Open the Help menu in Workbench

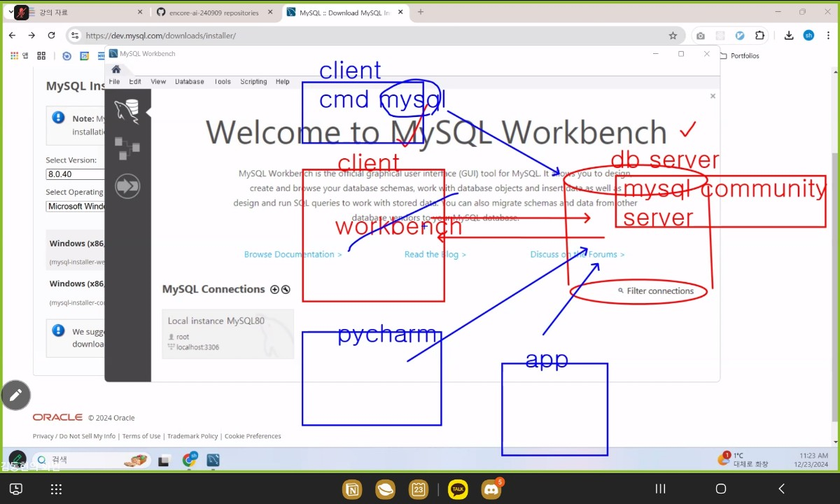pos(283,82)
